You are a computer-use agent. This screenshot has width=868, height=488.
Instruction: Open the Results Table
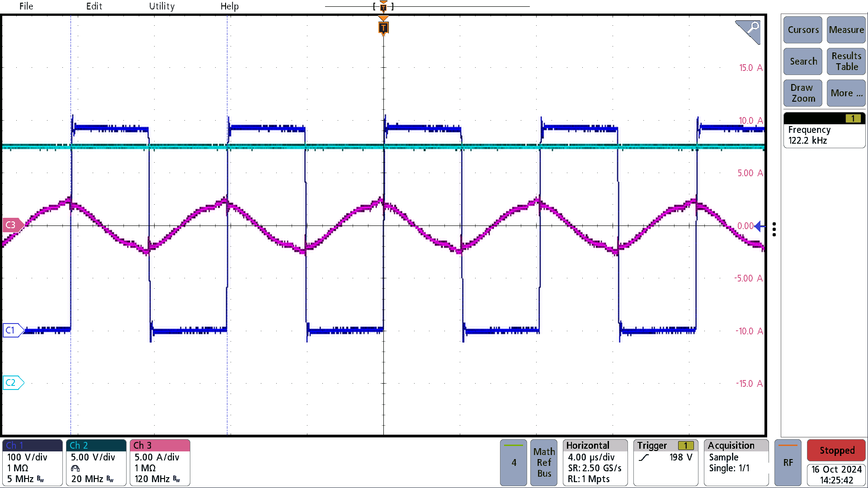tap(846, 61)
